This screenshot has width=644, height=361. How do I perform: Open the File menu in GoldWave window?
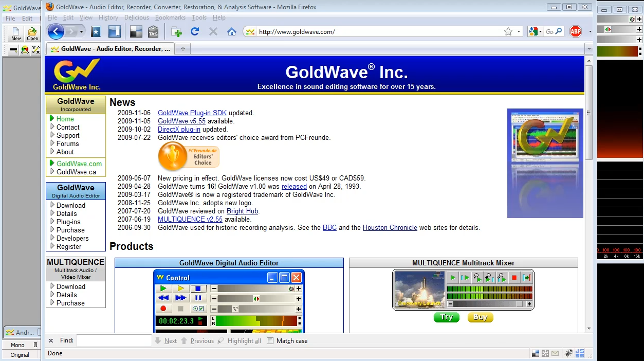(x=10, y=19)
